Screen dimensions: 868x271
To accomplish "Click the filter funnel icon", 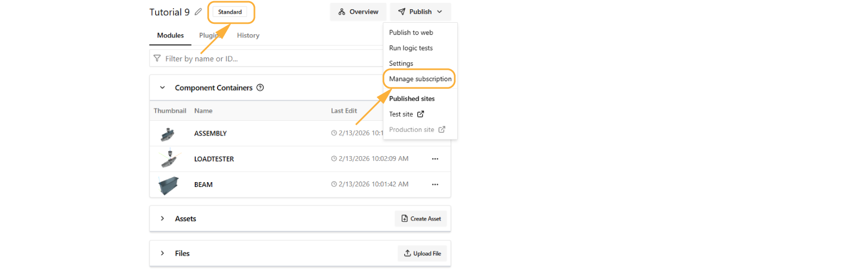I will (157, 59).
